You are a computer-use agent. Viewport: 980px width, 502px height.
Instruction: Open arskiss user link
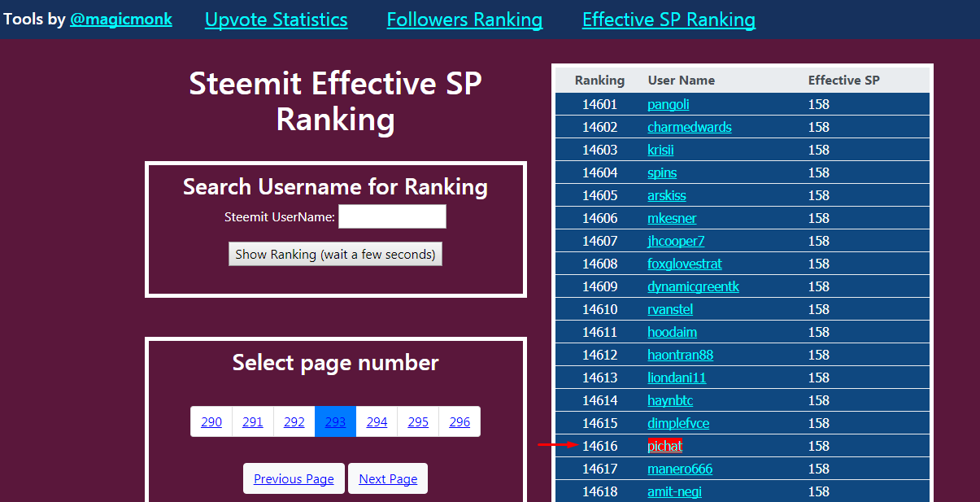coord(667,195)
